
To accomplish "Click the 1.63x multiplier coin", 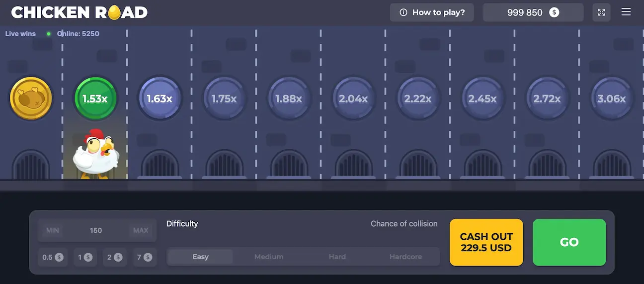I will point(160,98).
